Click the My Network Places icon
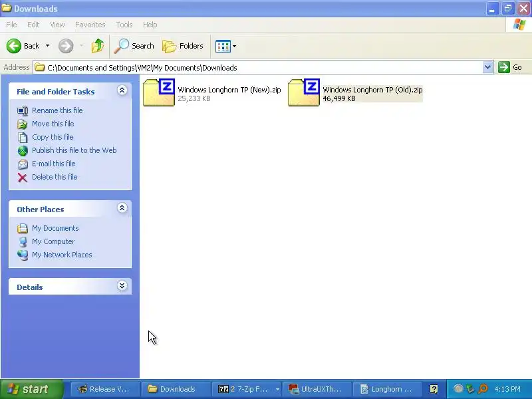The height and width of the screenshot is (399, 532). point(23,255)
